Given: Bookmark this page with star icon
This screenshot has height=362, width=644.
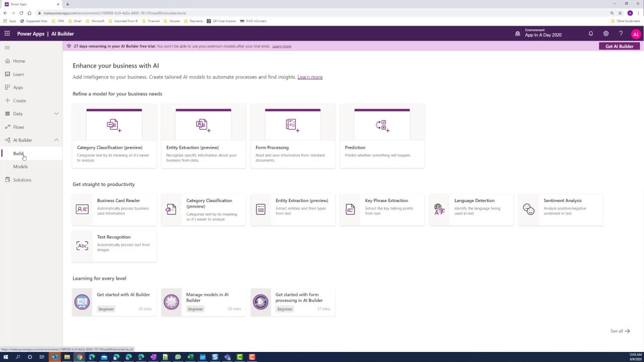Looking at the screenshot, I should [x=620, y=13].
